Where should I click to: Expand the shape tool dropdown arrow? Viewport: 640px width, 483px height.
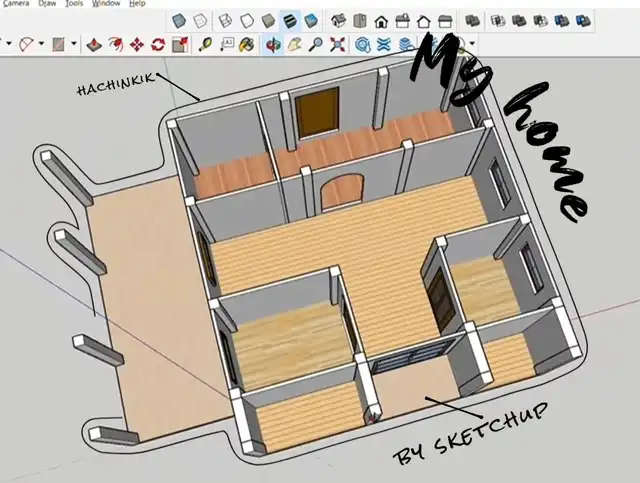pos(74,44)
